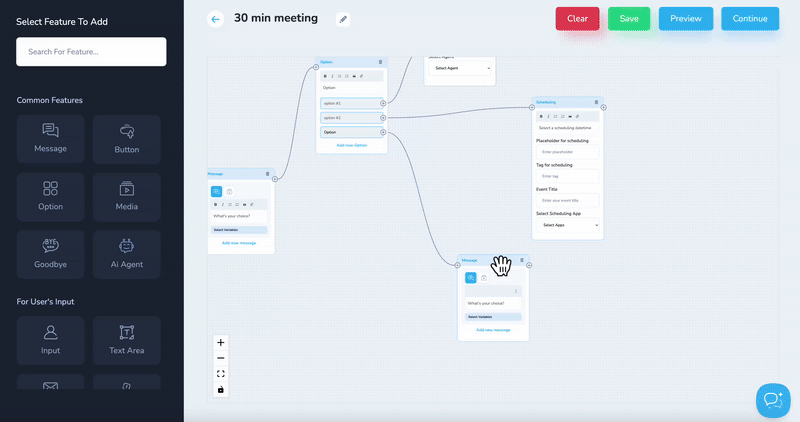Click the Search For Feature input box
800x422 pixels.
(x=91, y=51)
